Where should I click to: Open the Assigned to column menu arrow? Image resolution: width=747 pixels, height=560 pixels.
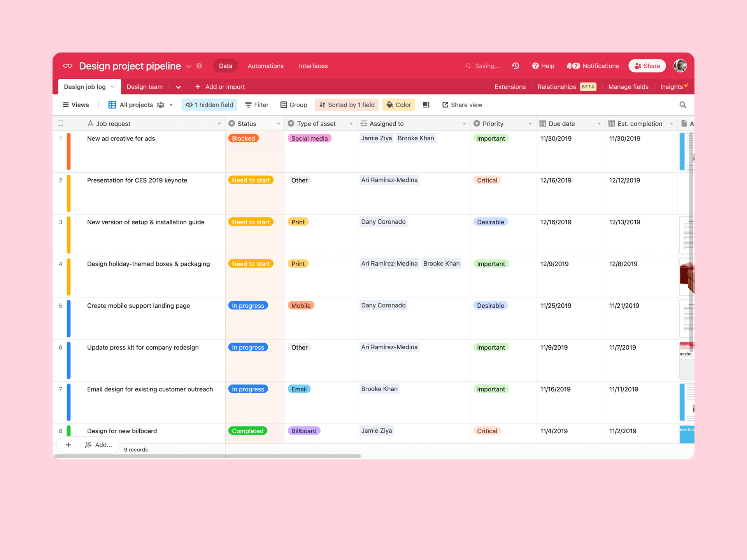click(464, 124)
